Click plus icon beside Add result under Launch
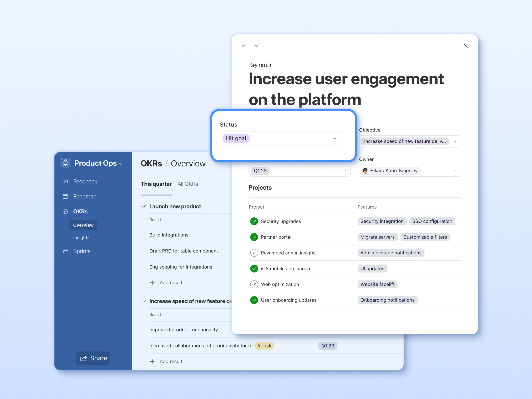Viewport: 532px width, 399px height. pos(152,283)
